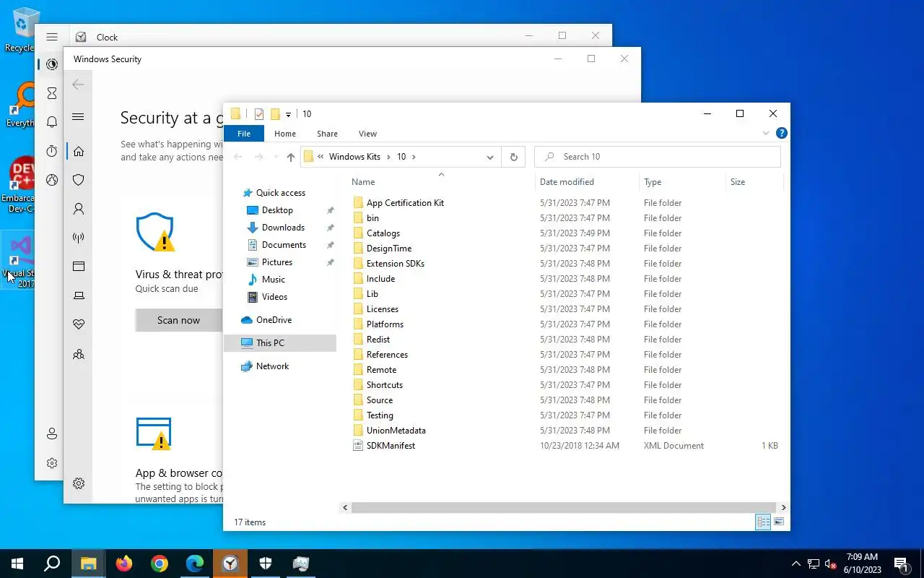Open Firefox from the taskbar
Image resolution: width=924 pixels, height=578 pixels.
pos(124,564)
